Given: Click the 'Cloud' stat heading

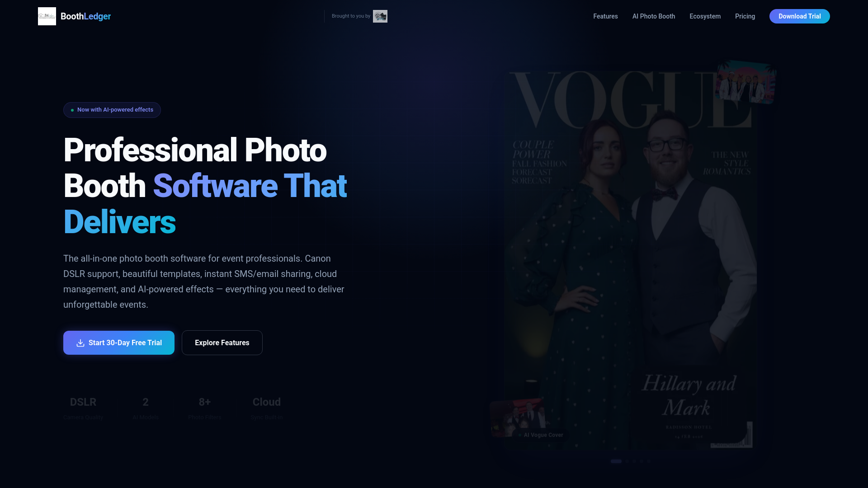Looking at the screenshot, I should (x=267, y=402).
